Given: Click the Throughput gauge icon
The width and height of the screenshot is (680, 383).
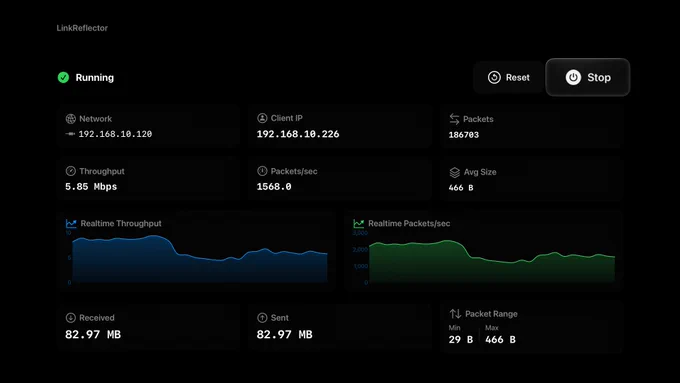Looking at the screenshot, I should coord(70,171).
